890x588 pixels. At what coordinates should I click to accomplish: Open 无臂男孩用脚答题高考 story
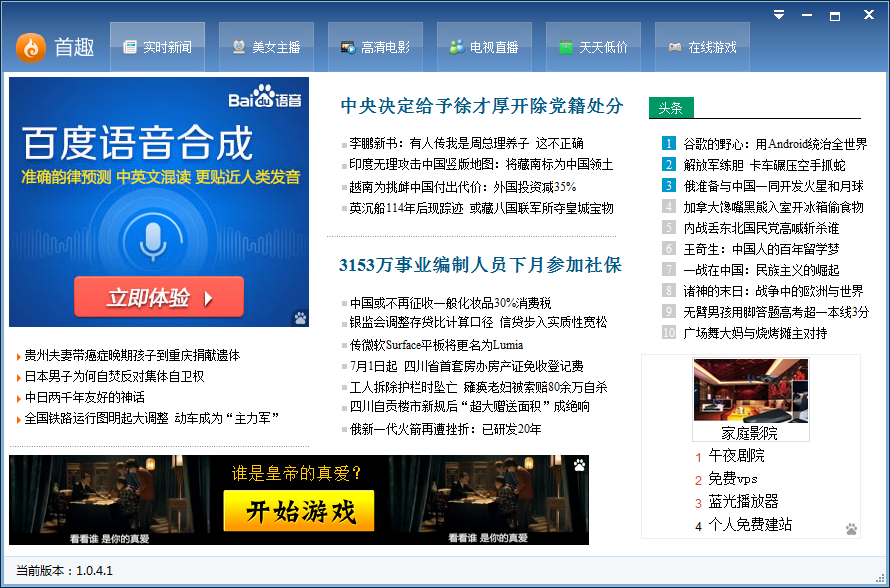coord(776,312)
